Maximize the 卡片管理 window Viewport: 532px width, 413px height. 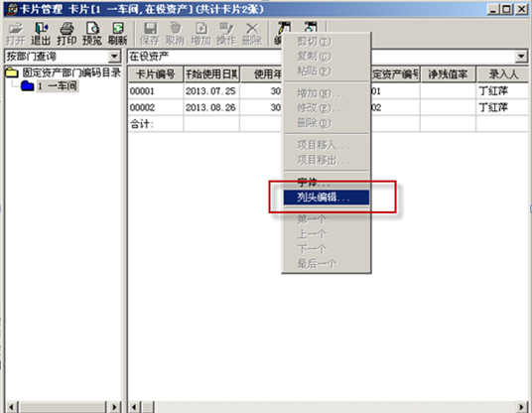(506, 9)
